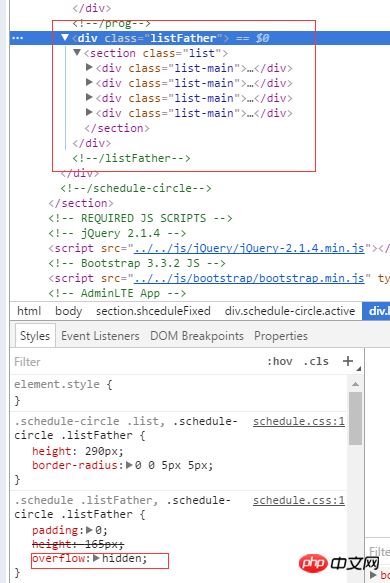
Task: Click the three-dots actions icon beside listFather
Action: tap(17, 38)
